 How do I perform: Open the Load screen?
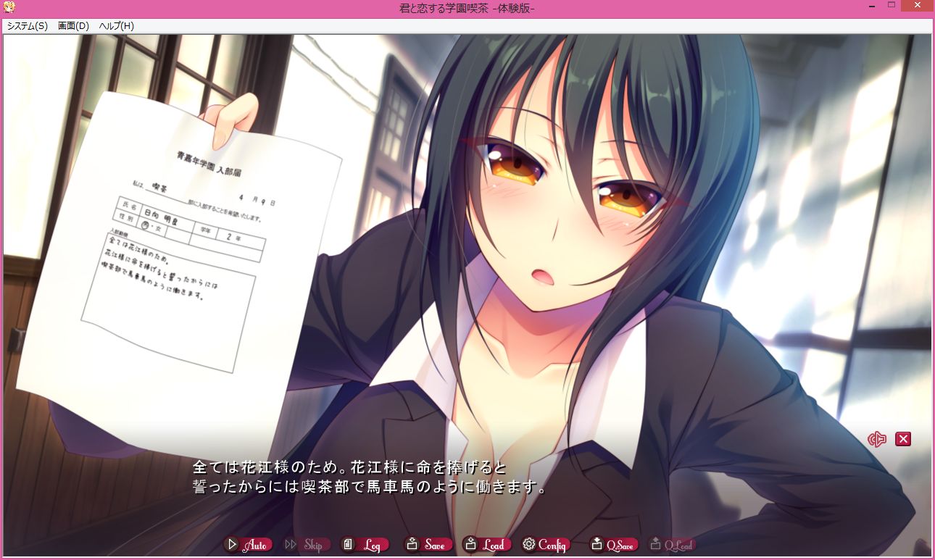click(x=486, y=545)
